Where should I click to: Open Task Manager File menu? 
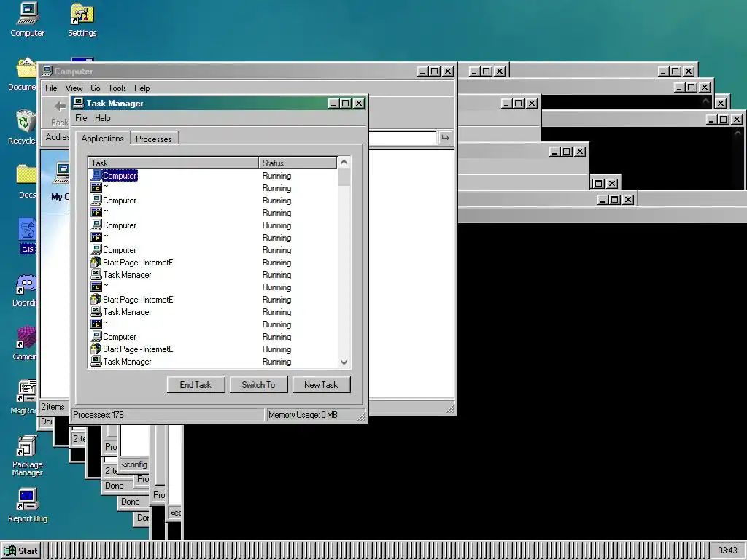coord(81,118)
